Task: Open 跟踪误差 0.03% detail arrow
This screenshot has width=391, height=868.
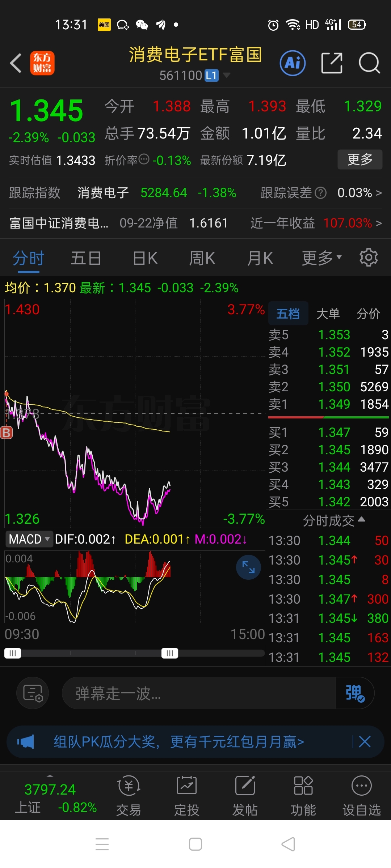Action: click(x=360, y=193)
